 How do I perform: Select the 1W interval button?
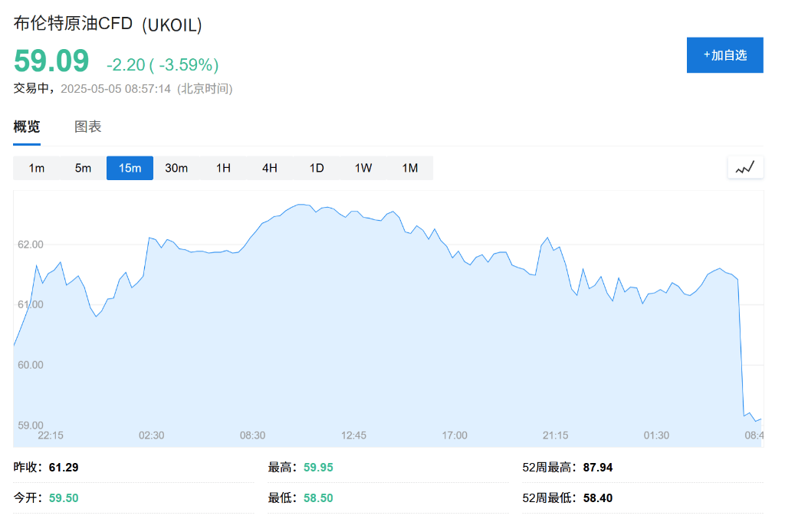(x=363, y=167)
